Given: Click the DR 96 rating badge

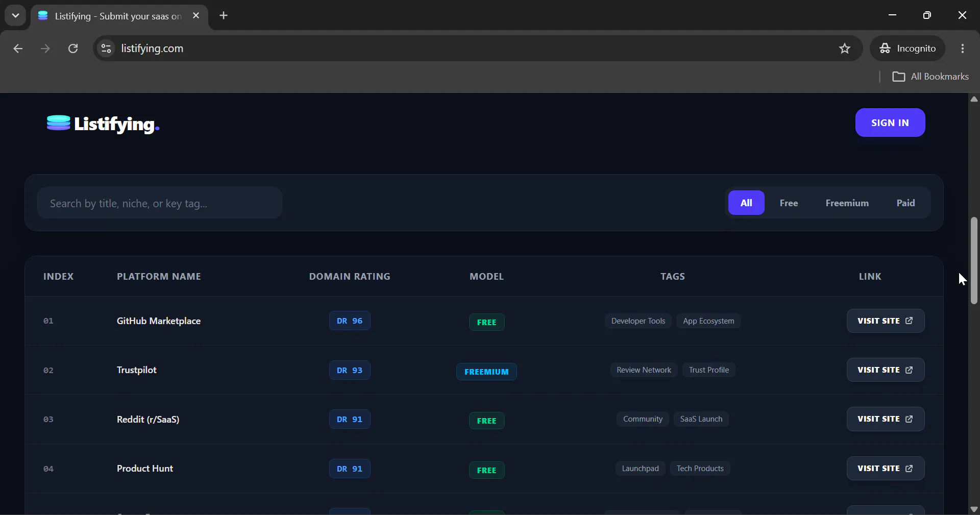Looking at the screenshot, I should [x=350, y=321].
